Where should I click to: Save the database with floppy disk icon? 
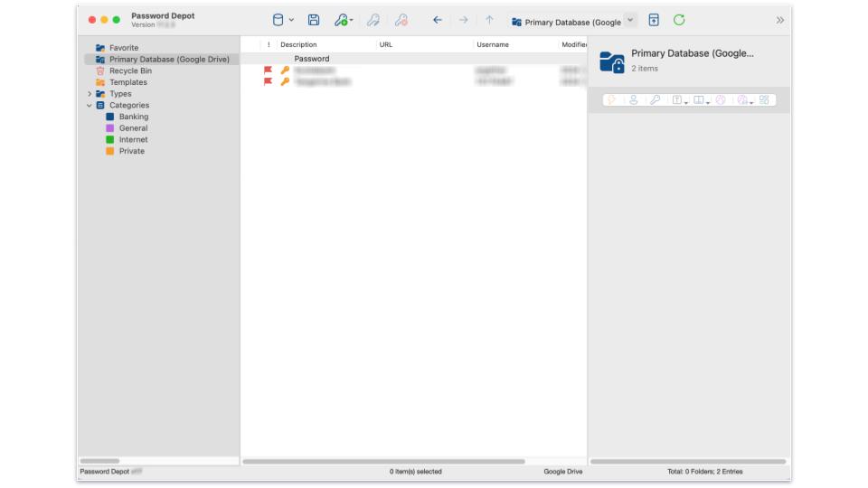(x=314, y=21)
